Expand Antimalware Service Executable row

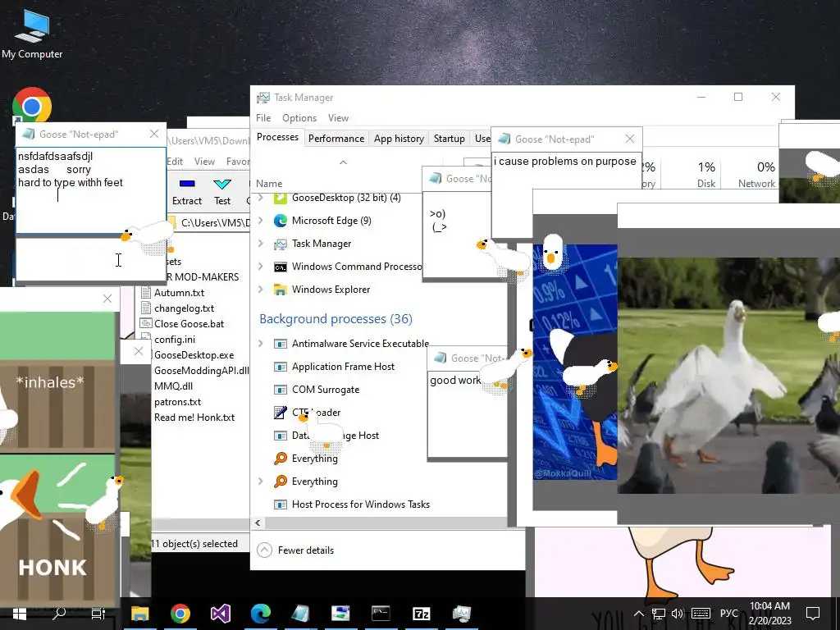tap(261, 344)
